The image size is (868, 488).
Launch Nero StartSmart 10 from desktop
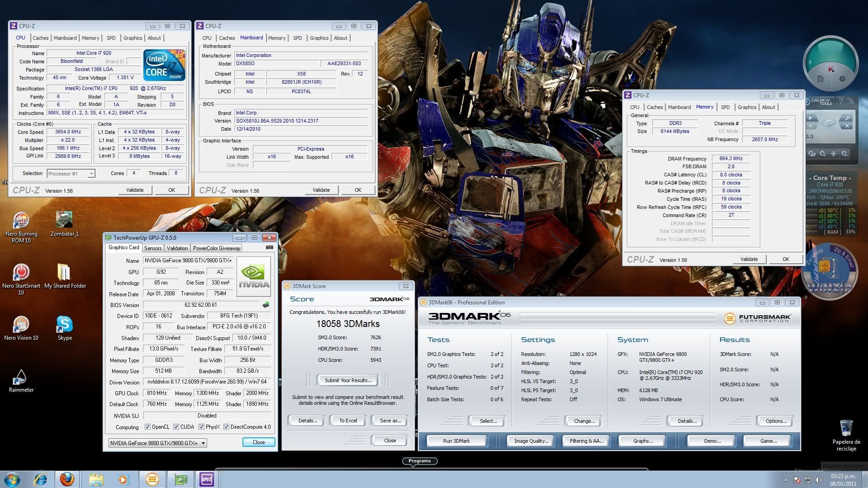coord(21,280)
